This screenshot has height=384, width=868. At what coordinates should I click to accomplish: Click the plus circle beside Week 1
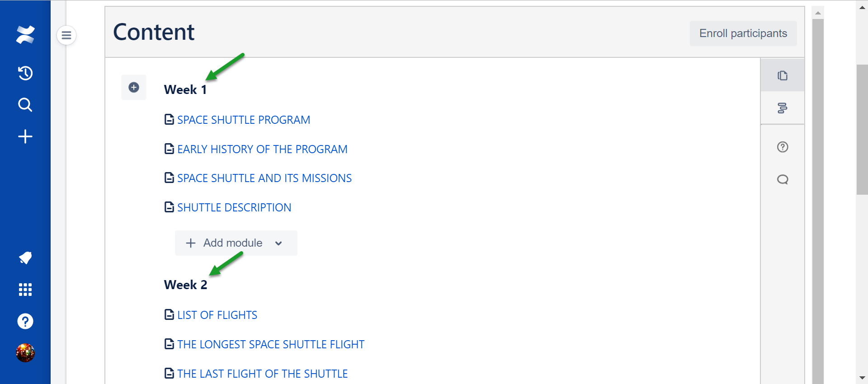(x=134, y=87)
